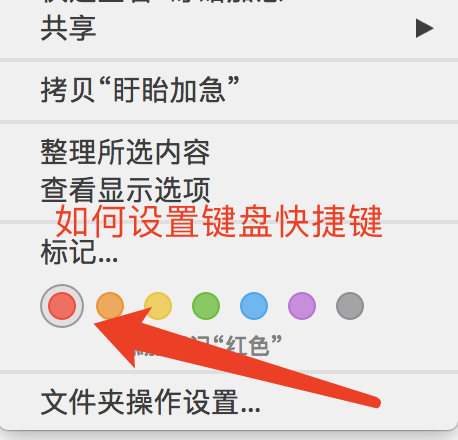Open 查看显示选项
Image resolution: width=458 pixels, height=440 pixels.
(229, 190)
